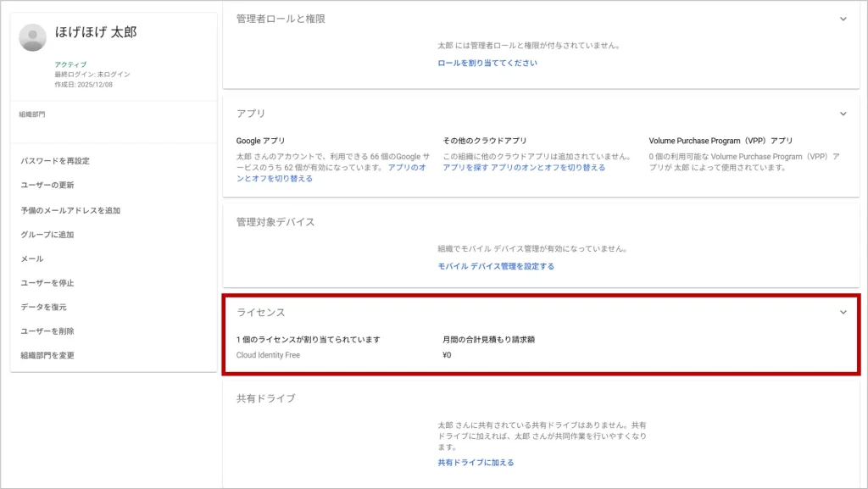The width and height of the screenshot is (868, 489).
Task: Click the Cloud Identity Free license entry
Action: click(x=268, y=355)
